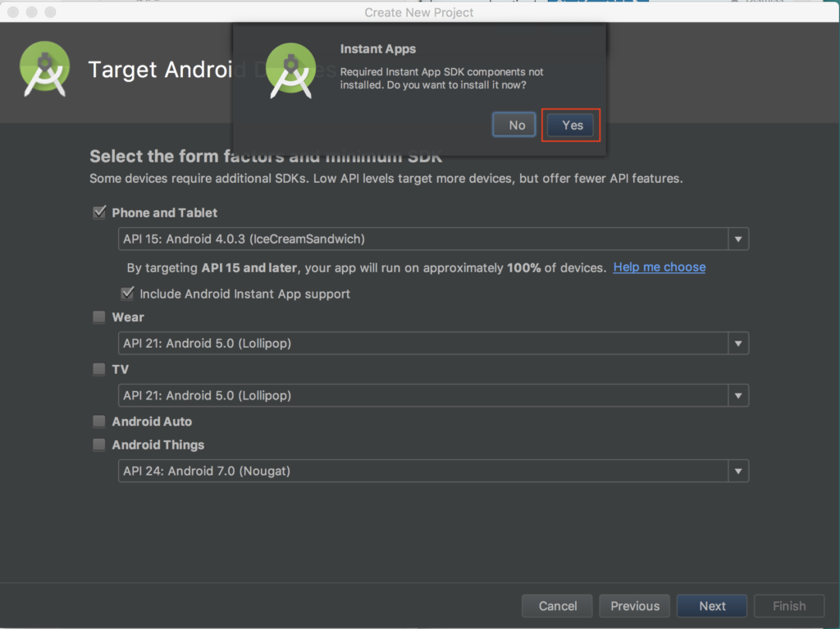Click the Android Studio icon in Instant Apps dialog
Viewport: 840px width, 629px height.
point(291,71)
